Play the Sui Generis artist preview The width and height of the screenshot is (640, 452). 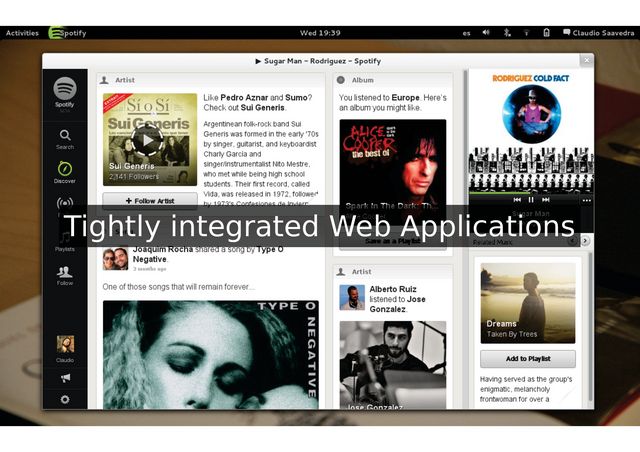149,140
